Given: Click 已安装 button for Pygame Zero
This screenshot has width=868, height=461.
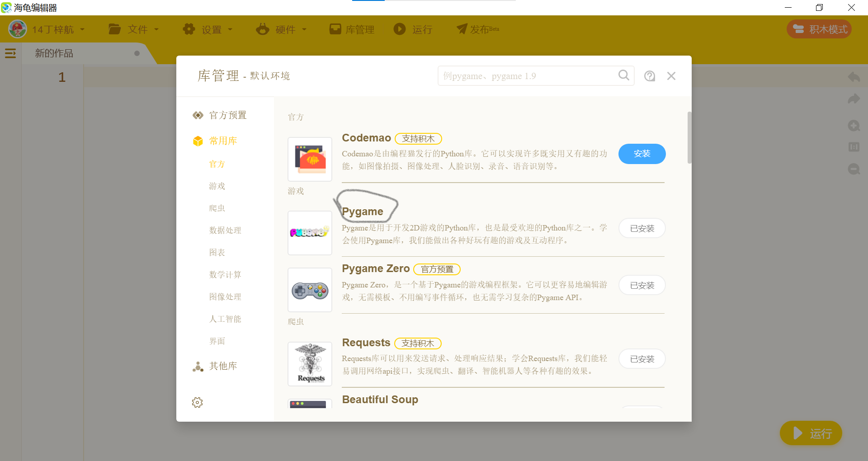Looking at the screenshot, I should coord(642,285).
